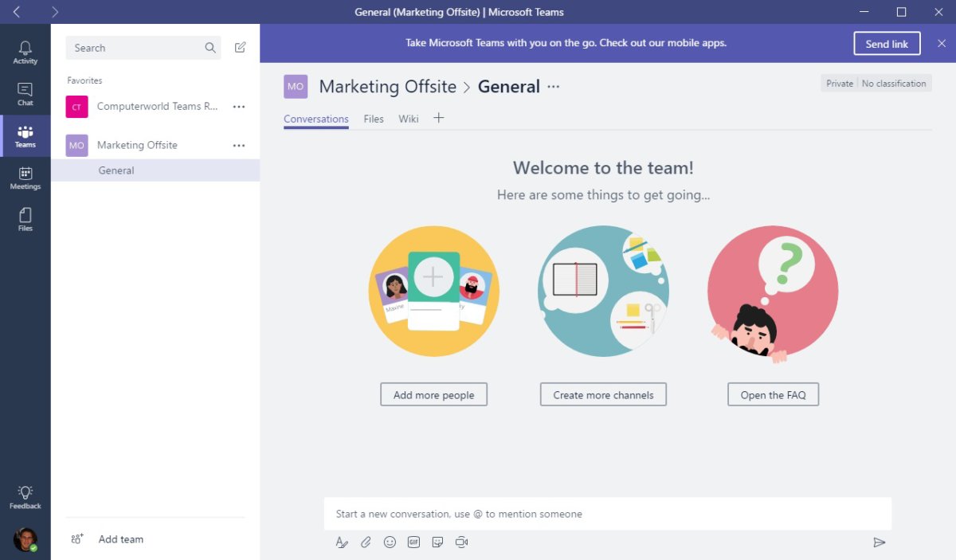Click the channels notebook illustration
956x560 pixels.
[603, 291]
